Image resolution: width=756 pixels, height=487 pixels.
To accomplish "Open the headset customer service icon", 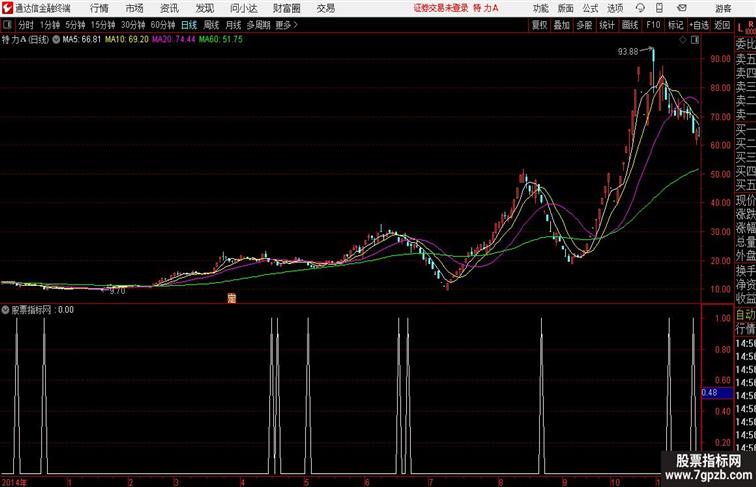I will point(640,8).
